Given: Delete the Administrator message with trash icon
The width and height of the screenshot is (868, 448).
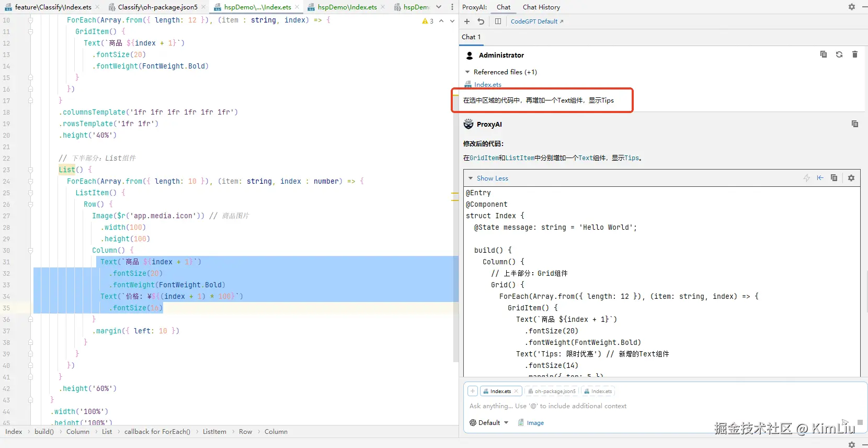Looking at the screenshot, I should coord(855,54).
